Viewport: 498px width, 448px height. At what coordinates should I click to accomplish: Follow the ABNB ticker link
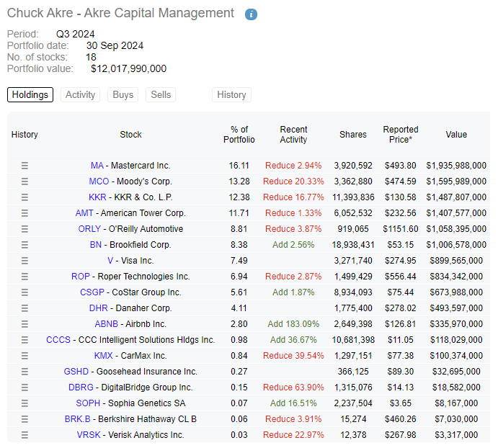tap(107, 324)
